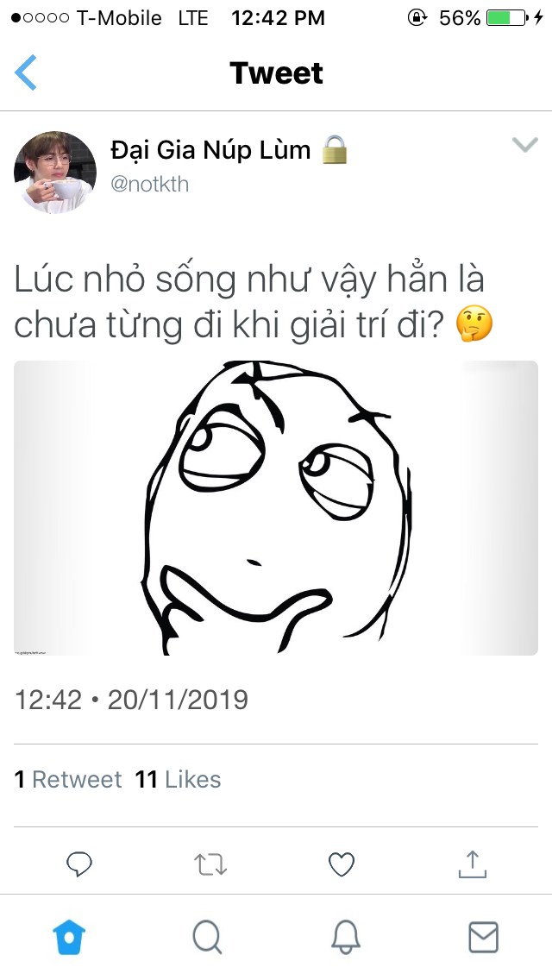Open Đại Gia Núp Lùm profile name
552x980 pixels.
tap(210, 150)
